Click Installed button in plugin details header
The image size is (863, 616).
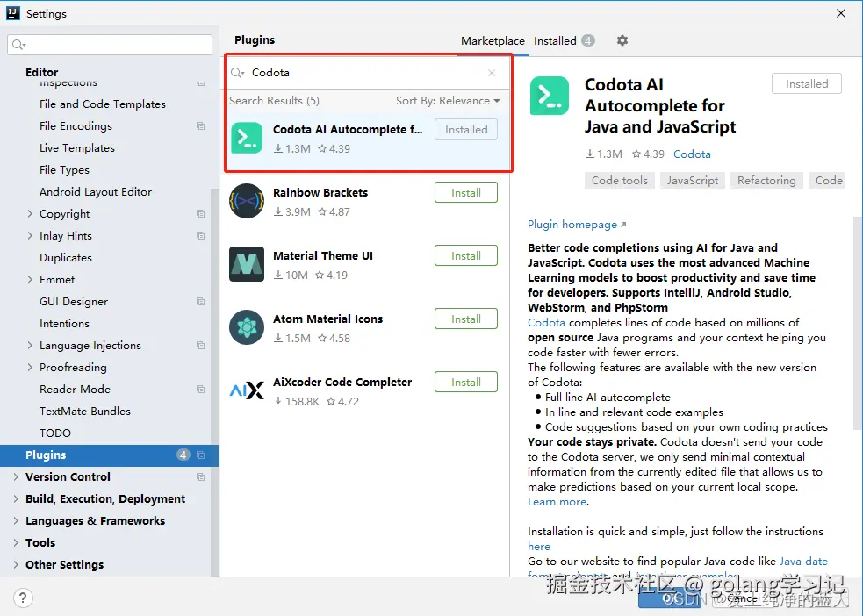(807, 83)
